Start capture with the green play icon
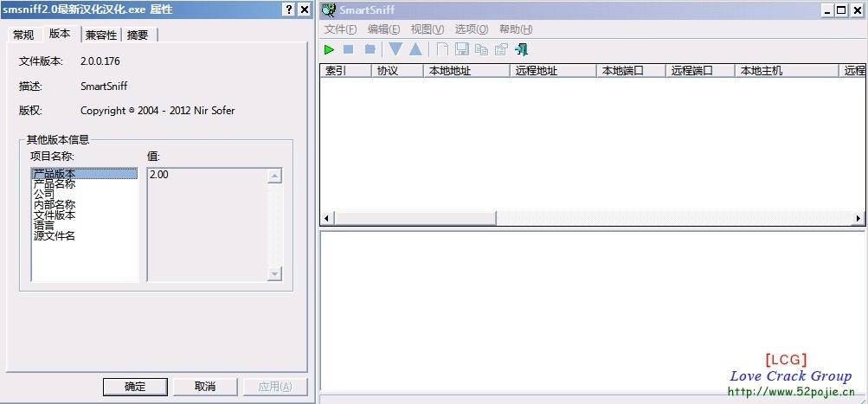Image resolution: width=868 pixels, height=404 pixels. [330, 50]
